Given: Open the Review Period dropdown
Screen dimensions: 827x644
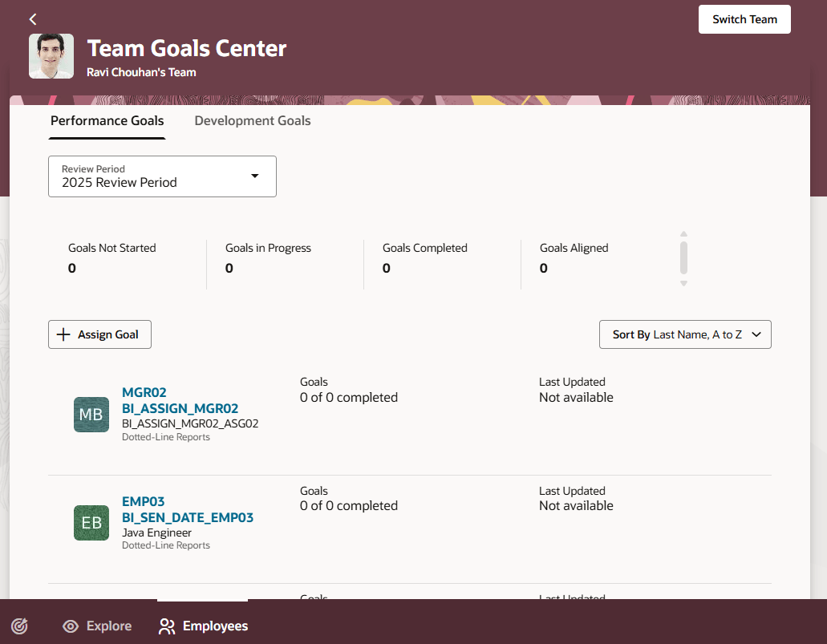Looking at the screenshot, I should (162, 176).
